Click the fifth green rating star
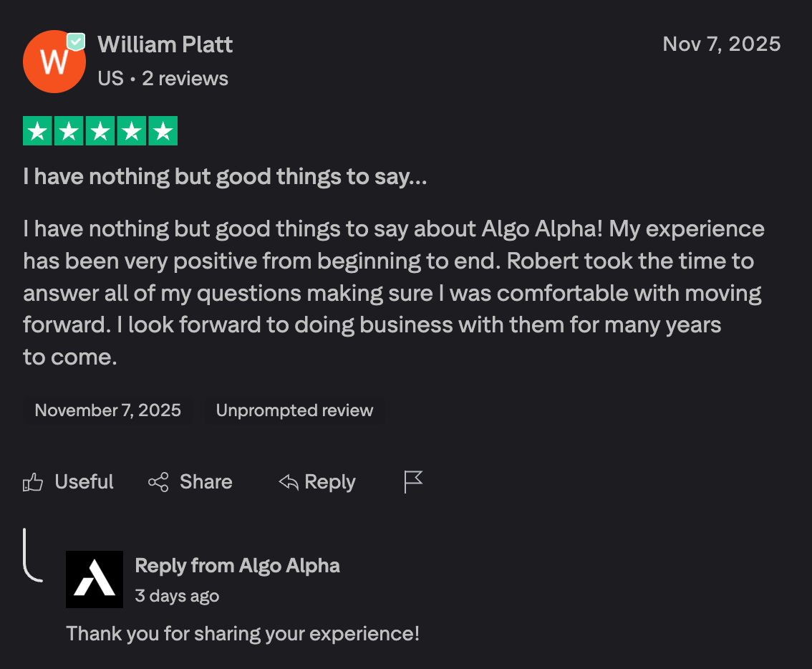 click(x=163, y=131)
